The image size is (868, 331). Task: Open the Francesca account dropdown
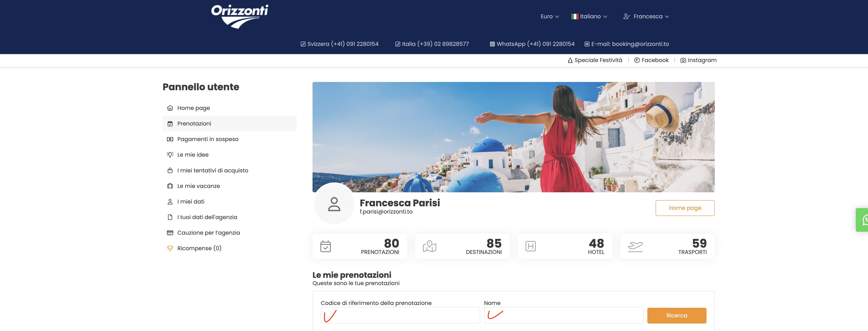pyautogui.click(x=646, y=17)
